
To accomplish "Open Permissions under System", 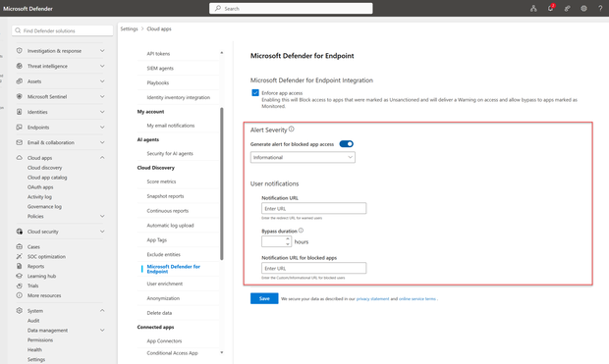I will pos(40,339).
